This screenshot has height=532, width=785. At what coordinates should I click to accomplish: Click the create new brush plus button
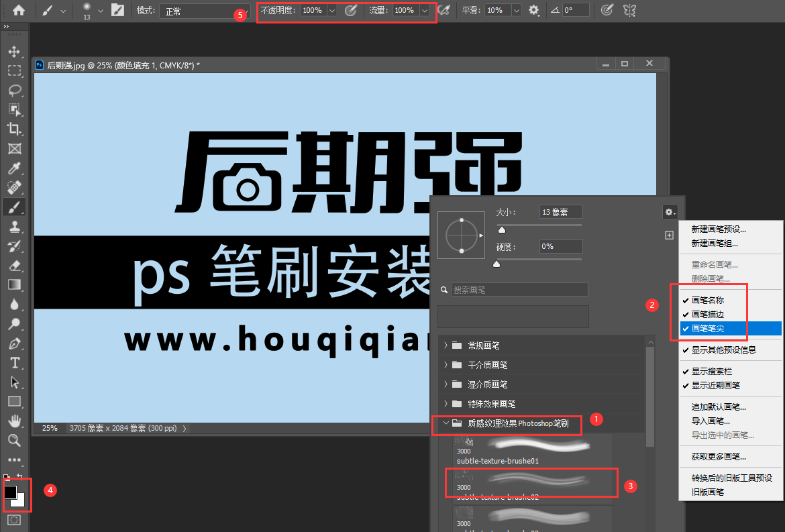(x=670, y=235)
